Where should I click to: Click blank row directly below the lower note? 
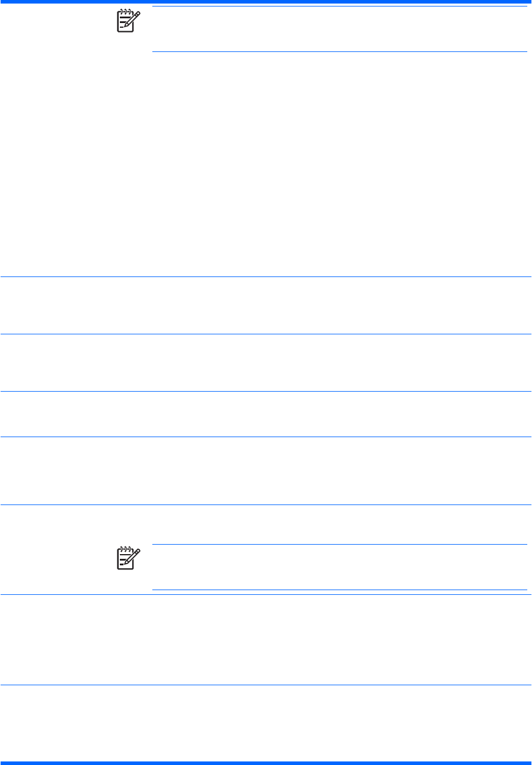pos(266,640)
